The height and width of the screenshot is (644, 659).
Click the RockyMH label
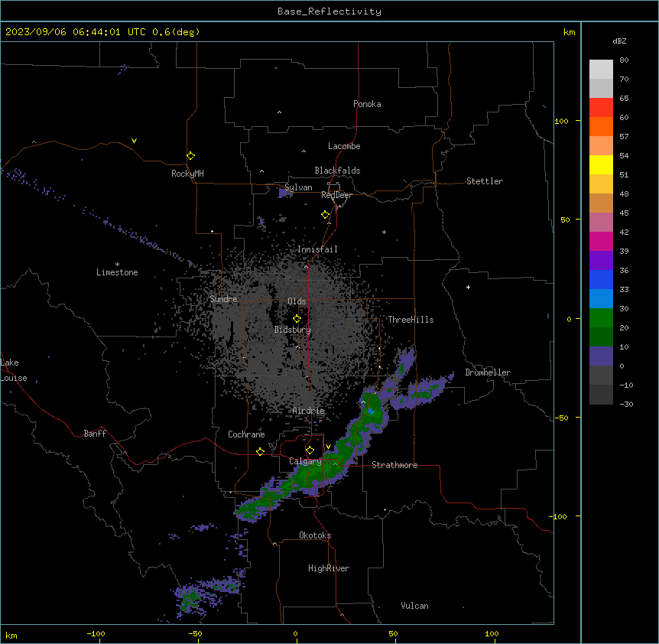click(x=187, y=173)
